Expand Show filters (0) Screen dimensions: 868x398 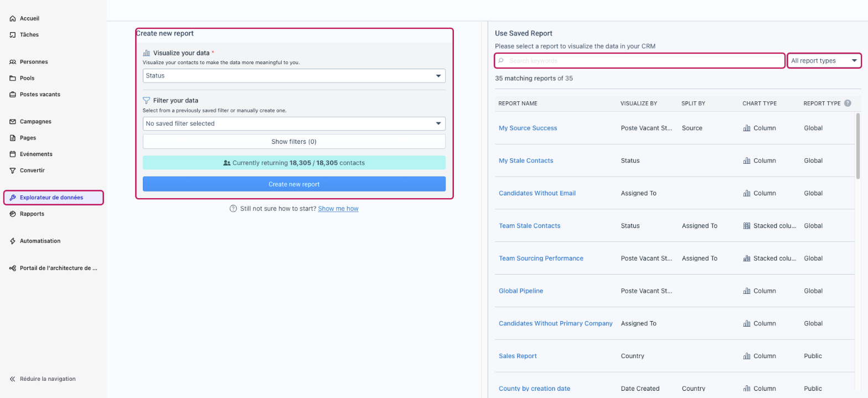tap(294, 142)
